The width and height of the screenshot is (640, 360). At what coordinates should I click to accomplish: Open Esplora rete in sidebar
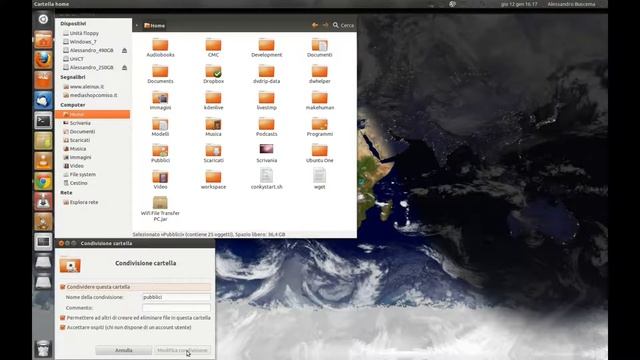click(80, 202)
